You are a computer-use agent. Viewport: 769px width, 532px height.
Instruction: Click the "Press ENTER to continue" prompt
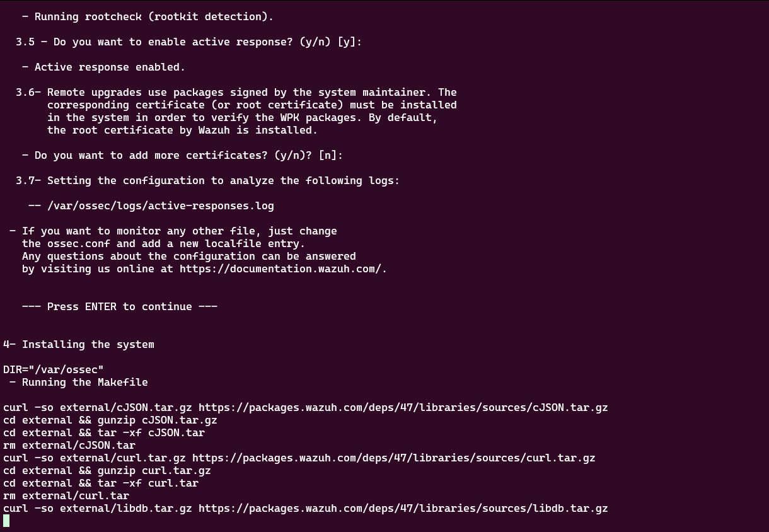click(x=119, y=306)
